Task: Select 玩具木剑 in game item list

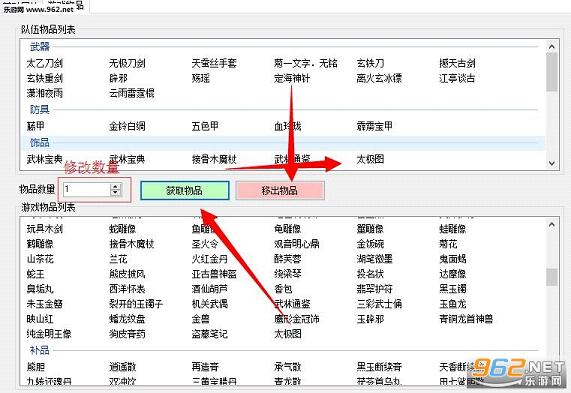Action: point(45,229)
